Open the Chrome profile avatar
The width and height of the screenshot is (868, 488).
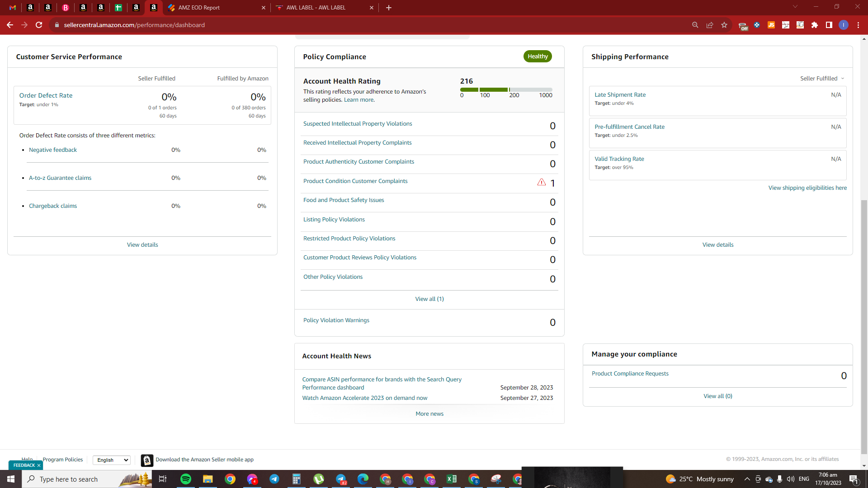tap(844, 25)
